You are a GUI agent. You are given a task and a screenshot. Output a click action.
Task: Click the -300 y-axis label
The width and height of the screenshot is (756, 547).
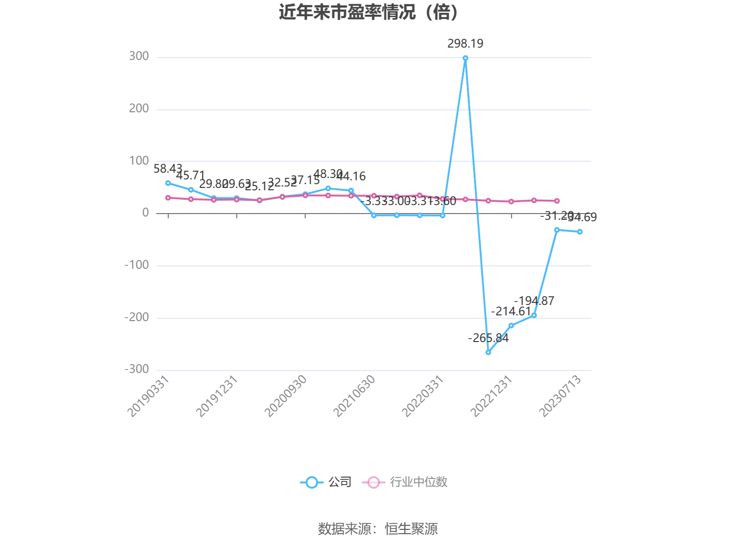click(x=137, y=369)
